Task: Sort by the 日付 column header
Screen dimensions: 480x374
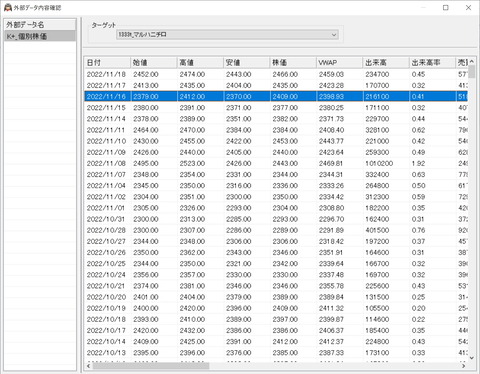Action: click(107, 62)
